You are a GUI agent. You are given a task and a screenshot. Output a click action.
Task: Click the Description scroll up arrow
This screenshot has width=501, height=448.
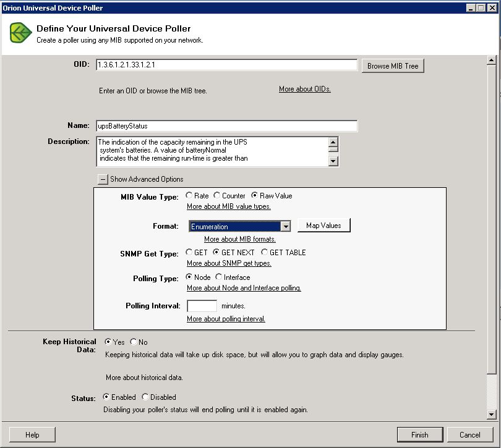(333, 142)
